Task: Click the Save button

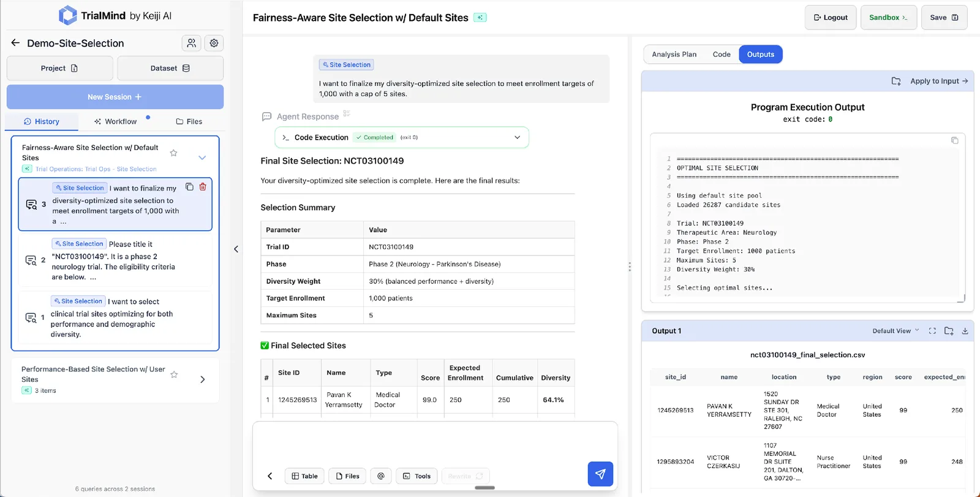Action: [x=944, y=18]
